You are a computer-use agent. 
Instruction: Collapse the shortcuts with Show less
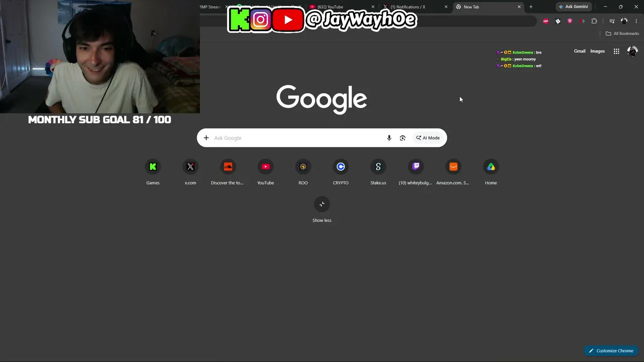pos(322,210)
